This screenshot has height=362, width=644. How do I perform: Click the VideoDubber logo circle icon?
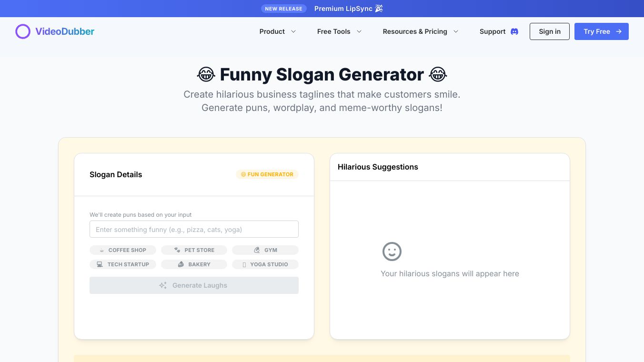tap(23, 31)
